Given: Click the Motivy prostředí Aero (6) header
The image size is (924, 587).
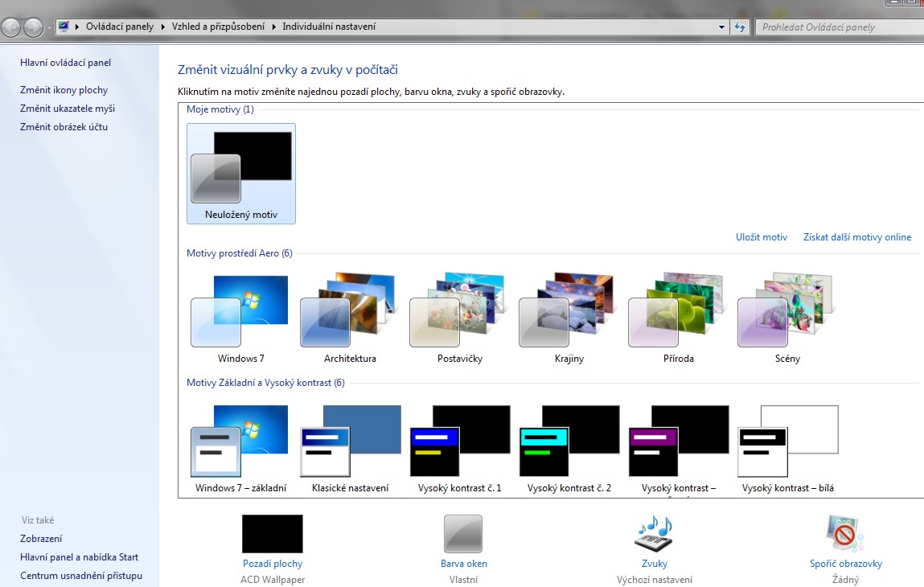Looking at the screenshot, I should [240, 252].
